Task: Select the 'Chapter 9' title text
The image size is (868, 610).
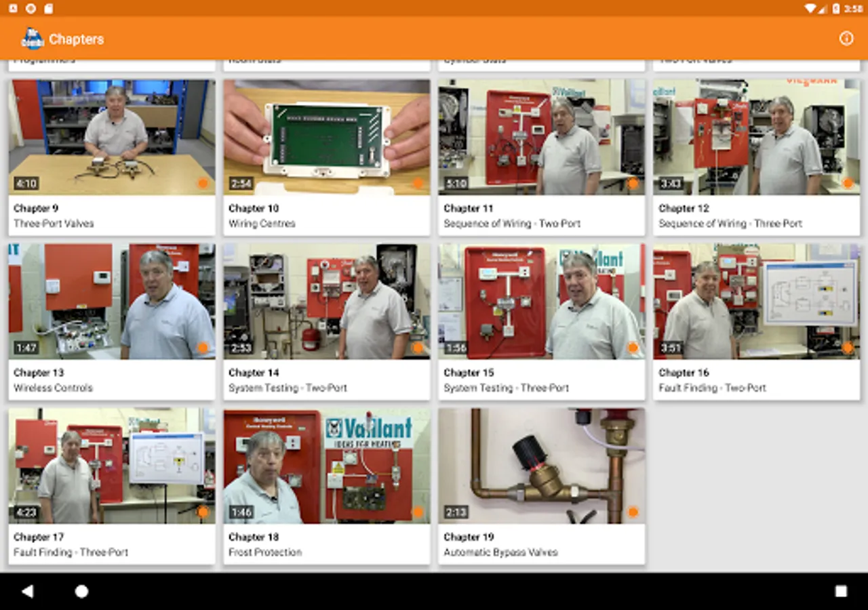Action: click(36, 208)
